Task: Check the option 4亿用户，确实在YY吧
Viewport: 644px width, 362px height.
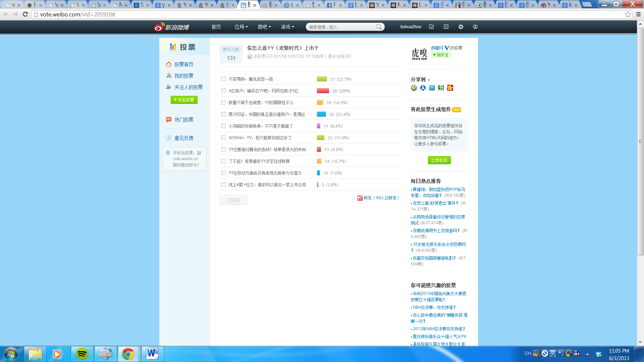Action: 223,90
